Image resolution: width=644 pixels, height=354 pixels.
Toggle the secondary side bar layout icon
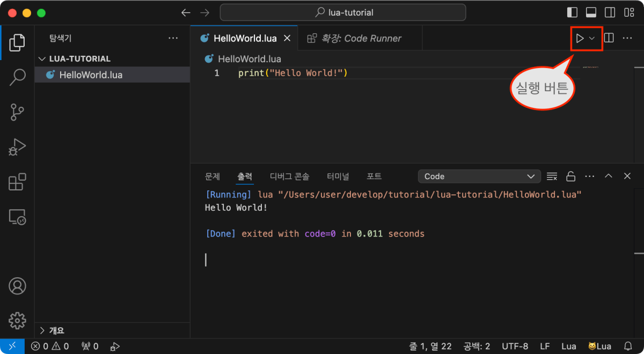[x=610, y=12]
